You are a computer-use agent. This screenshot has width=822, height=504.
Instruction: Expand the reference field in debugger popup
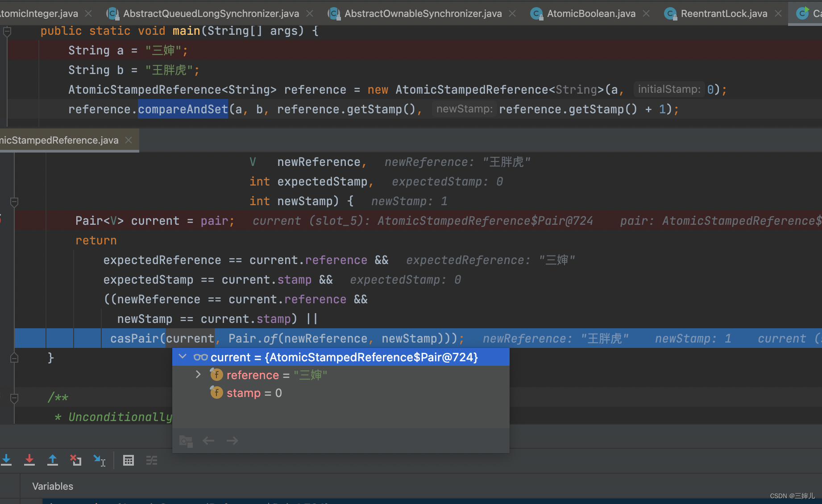point(198,375)
